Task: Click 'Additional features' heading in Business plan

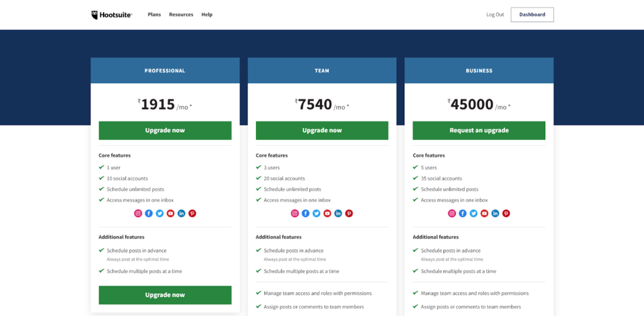Action: pyautogui.click(x=436, y=237)
